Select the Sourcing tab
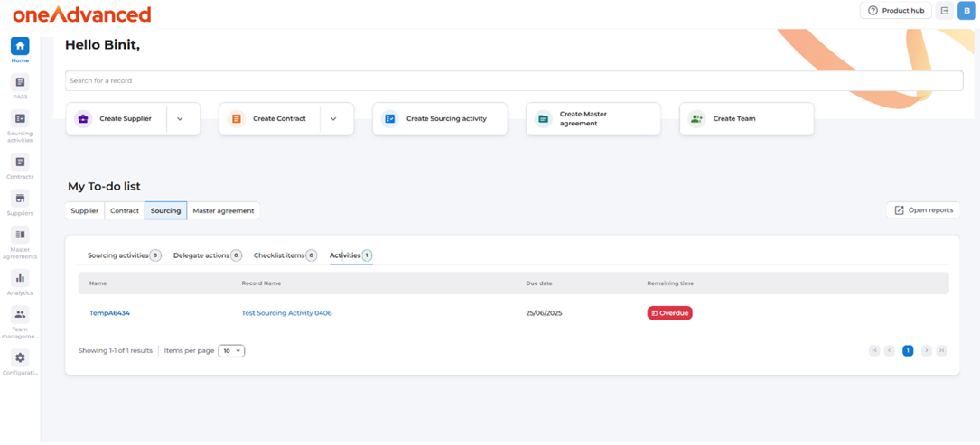Viewport: 980px width, 445px height. pos(165,210)
